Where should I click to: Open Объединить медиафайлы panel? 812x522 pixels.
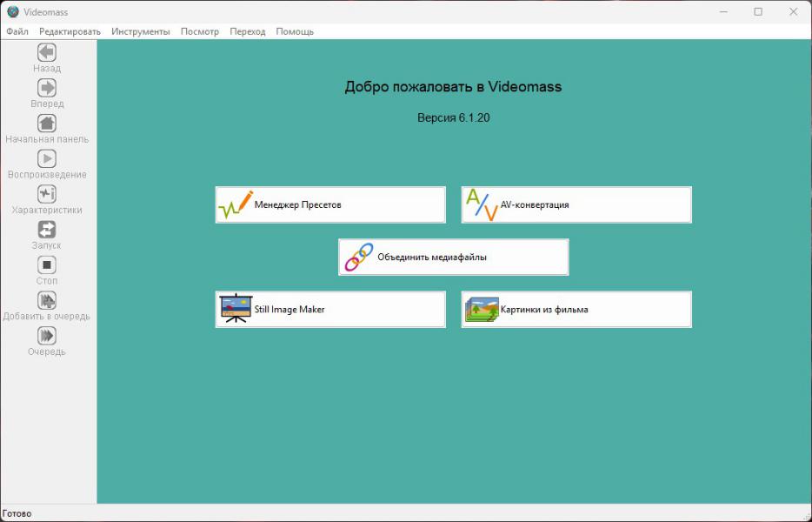454,258
